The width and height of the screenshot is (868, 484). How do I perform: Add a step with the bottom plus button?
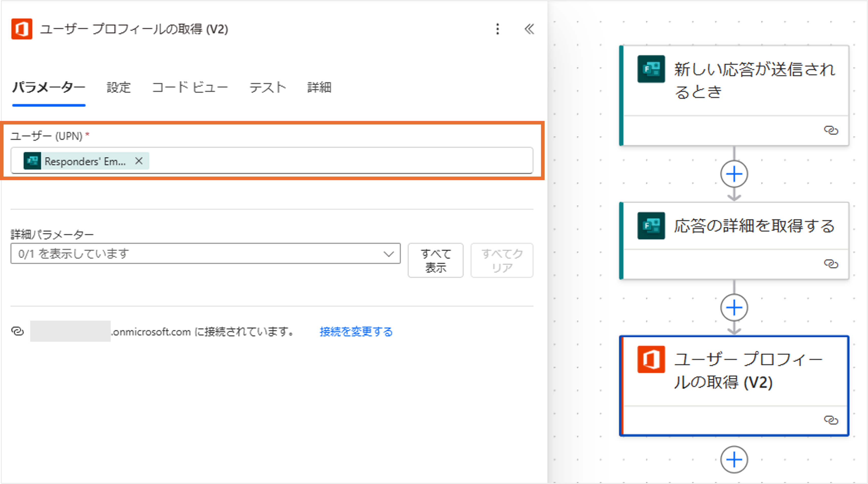tap(734, 459)
